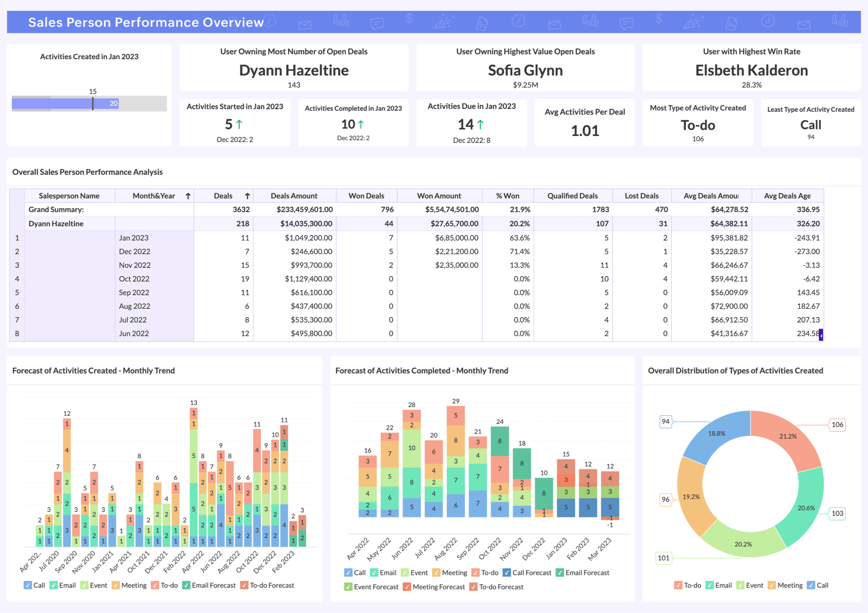Click the Activities Created bullet chart bar
This screenshot has height=613, width=868.
65,103
